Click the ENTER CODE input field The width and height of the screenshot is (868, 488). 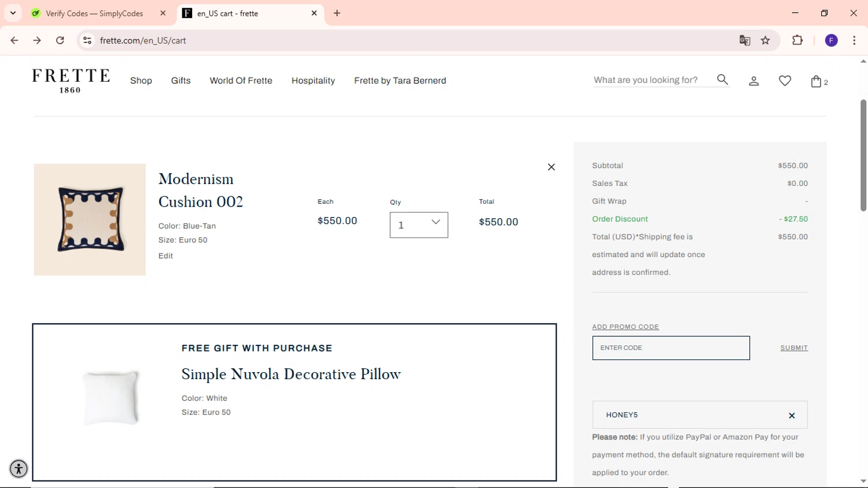click(671, 348)
